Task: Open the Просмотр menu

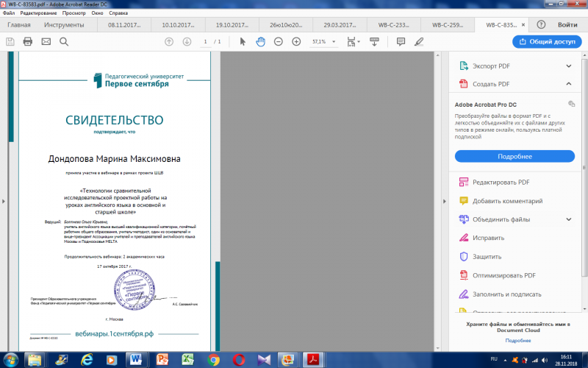Action: coord(74,13)
